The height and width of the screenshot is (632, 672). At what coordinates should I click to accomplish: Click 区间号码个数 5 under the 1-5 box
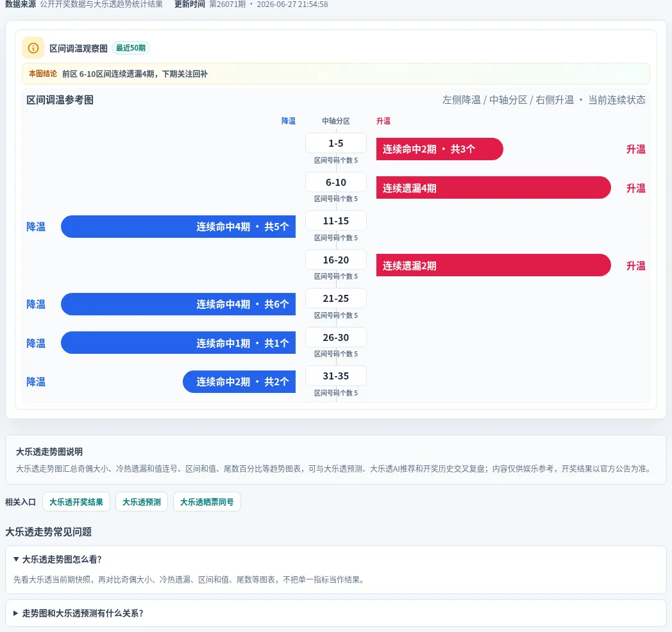point(336,160)
